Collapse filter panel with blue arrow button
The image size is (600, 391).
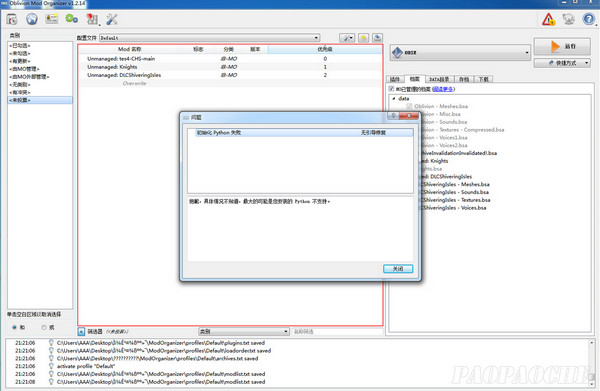pos(81,331)
